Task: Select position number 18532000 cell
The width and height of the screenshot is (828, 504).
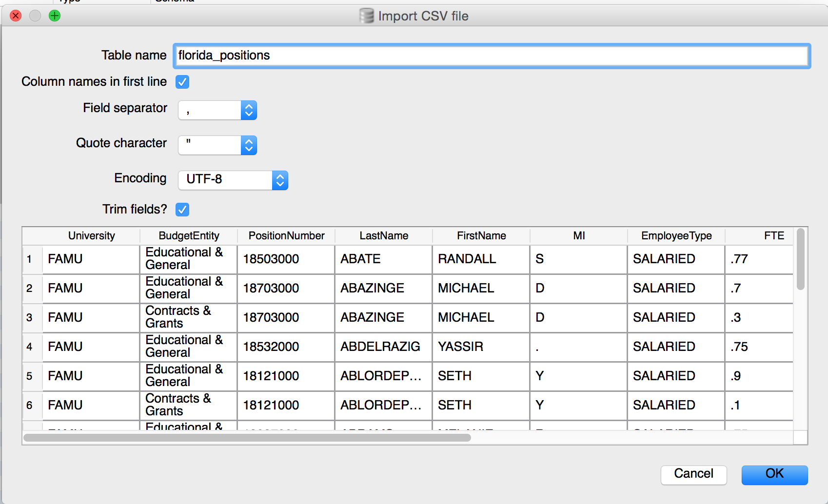Action: coord(286,347)
